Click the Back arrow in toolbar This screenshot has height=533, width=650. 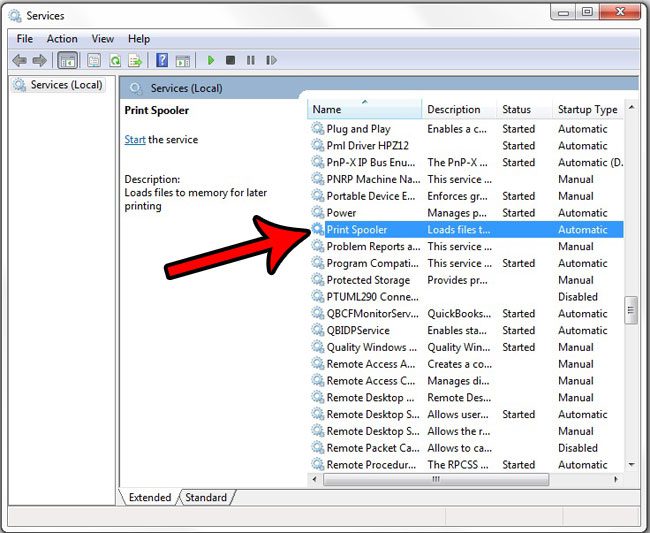point(19,60)
